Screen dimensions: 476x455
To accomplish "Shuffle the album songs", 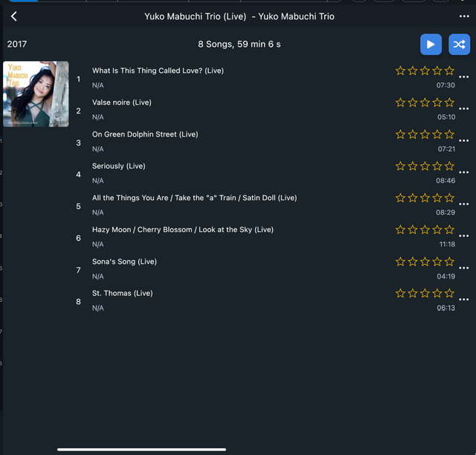I will (x=459, y=45).
